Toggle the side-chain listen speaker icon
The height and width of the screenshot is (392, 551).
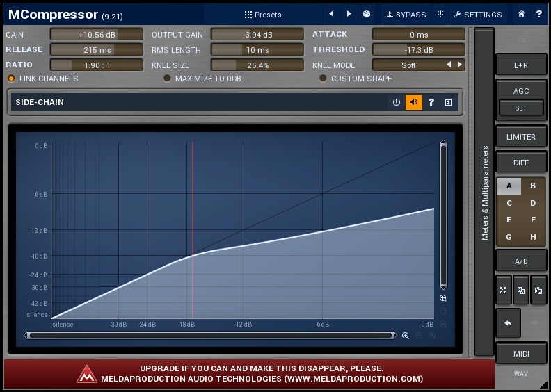[414, 102]
